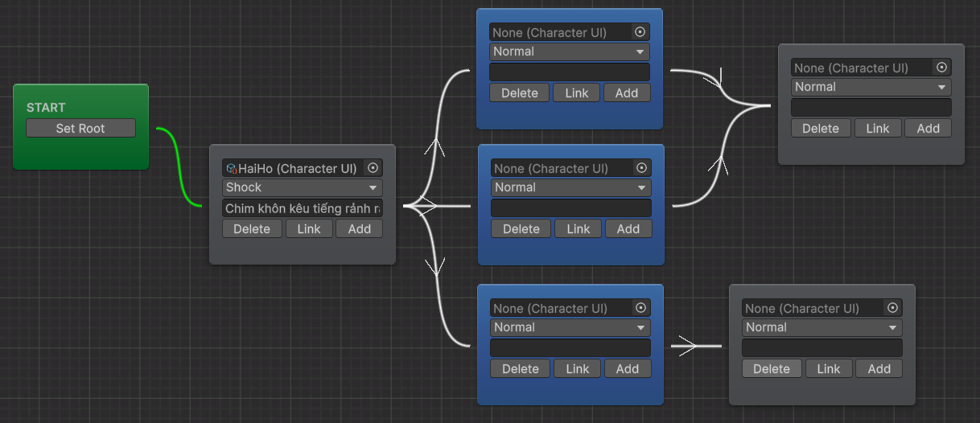Click the HaiHo prefab cube icon
Image resolution: width=980 pixels, height=423 pixels.
tap(231, 169)
